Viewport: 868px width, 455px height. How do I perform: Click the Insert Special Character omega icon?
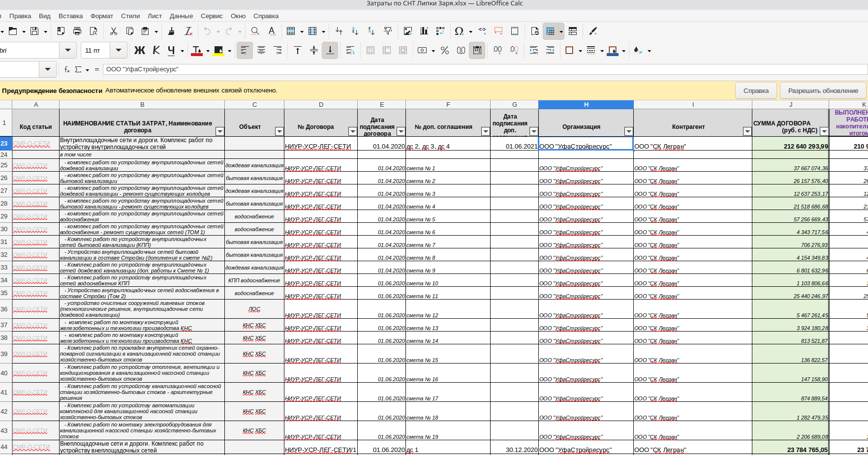pyautogui.click(x=459, y=31)
